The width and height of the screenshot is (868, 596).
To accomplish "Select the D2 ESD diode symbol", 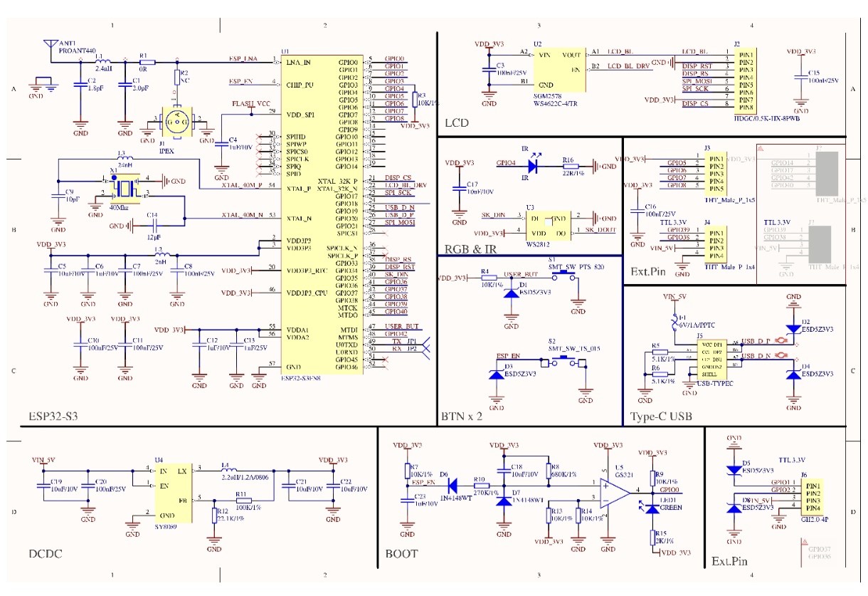I will tap(794, 330).
